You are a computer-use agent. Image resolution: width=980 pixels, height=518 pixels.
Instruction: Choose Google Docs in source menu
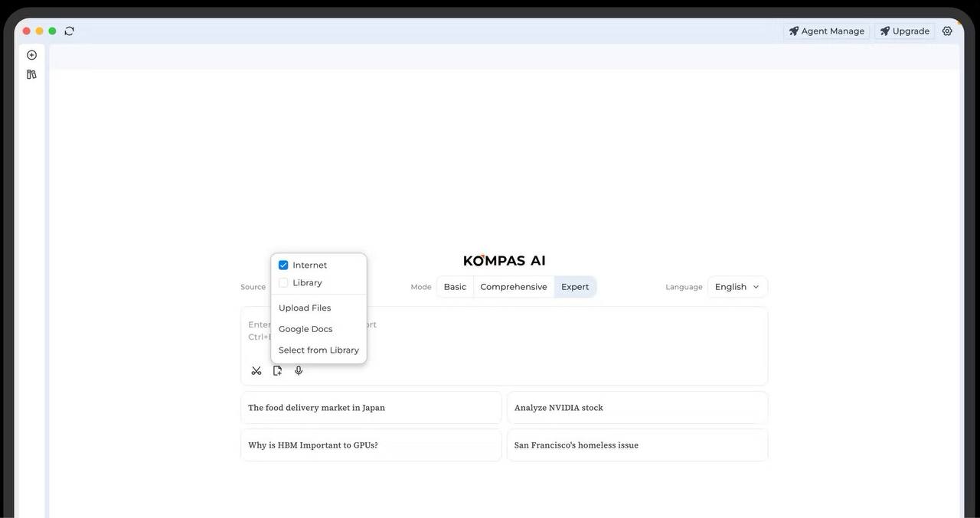[x=305, y=329]
